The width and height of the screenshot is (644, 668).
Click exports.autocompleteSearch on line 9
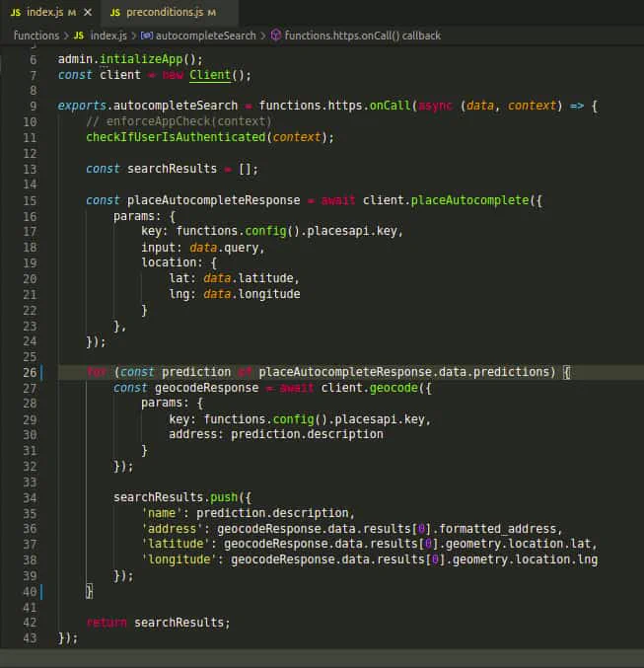(x=147, y=106)
